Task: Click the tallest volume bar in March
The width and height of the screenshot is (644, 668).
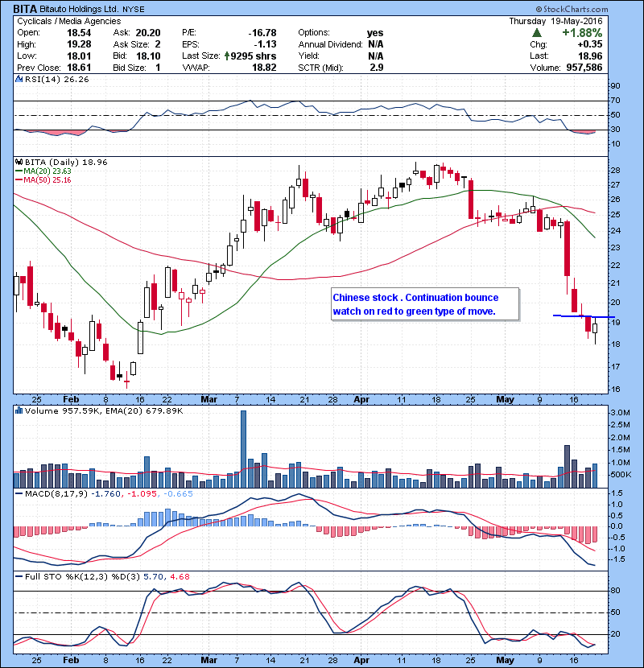Action: (243, 449)
